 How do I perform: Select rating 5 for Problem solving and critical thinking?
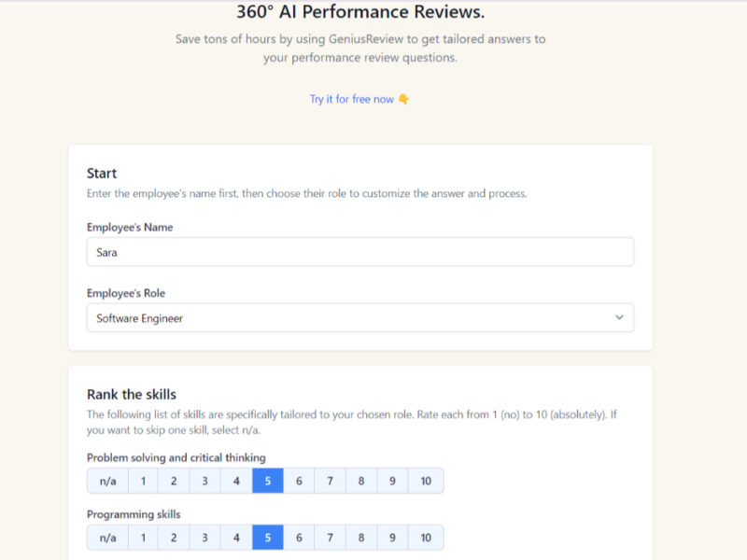click(267, 481)
